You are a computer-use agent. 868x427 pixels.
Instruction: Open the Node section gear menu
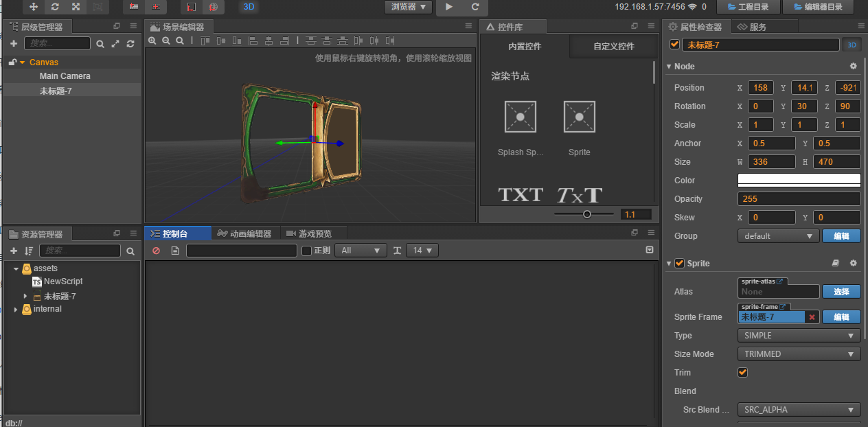[x=854, y=67]
